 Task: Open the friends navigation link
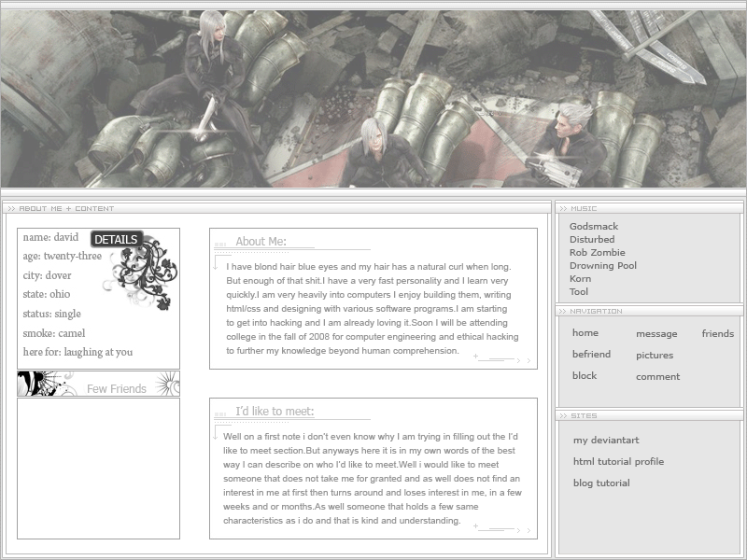[x=717, y=333]
